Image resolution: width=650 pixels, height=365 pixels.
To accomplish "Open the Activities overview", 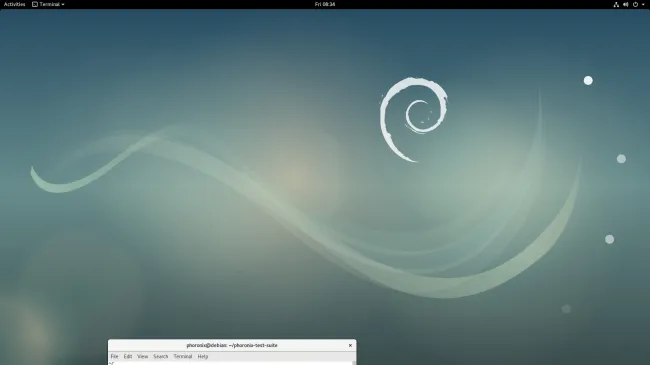I will click(15, 4).
